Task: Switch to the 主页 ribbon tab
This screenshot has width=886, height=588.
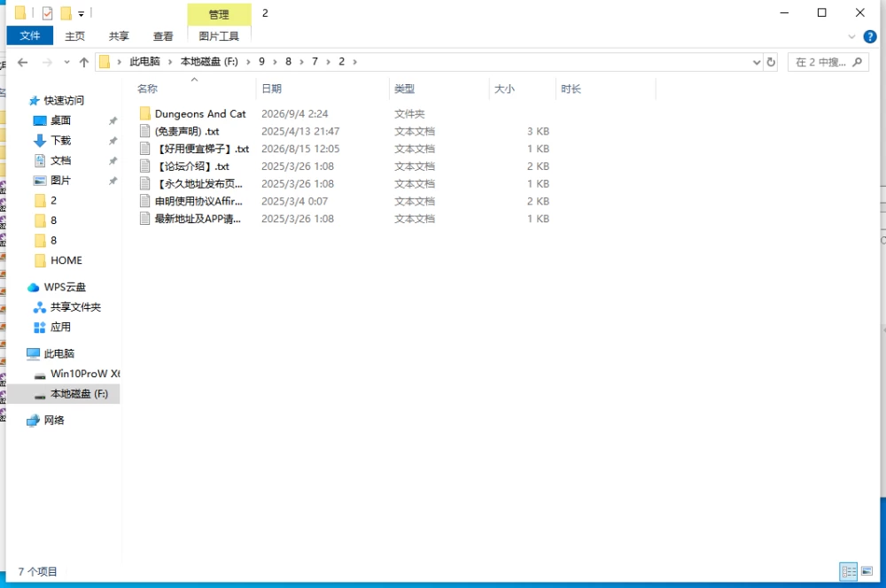Action: click(x=74, y=36)
